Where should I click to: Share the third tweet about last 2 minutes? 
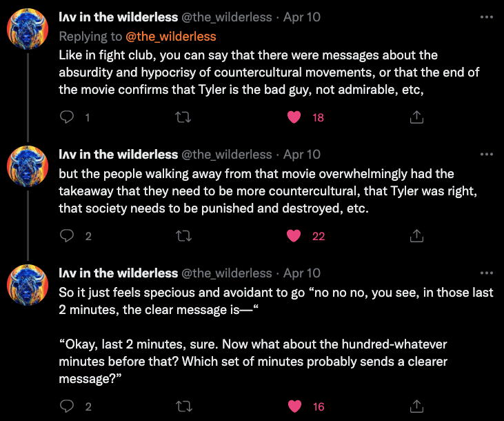pos(416,407)
